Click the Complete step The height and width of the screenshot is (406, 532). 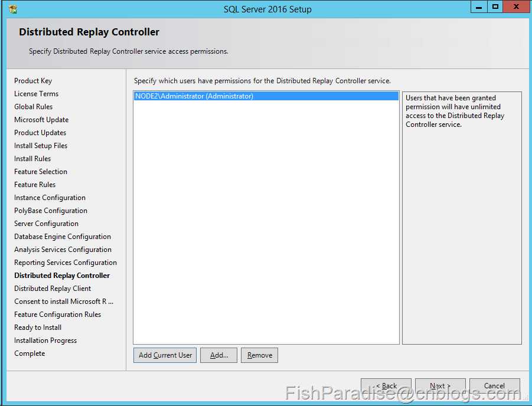30,353
